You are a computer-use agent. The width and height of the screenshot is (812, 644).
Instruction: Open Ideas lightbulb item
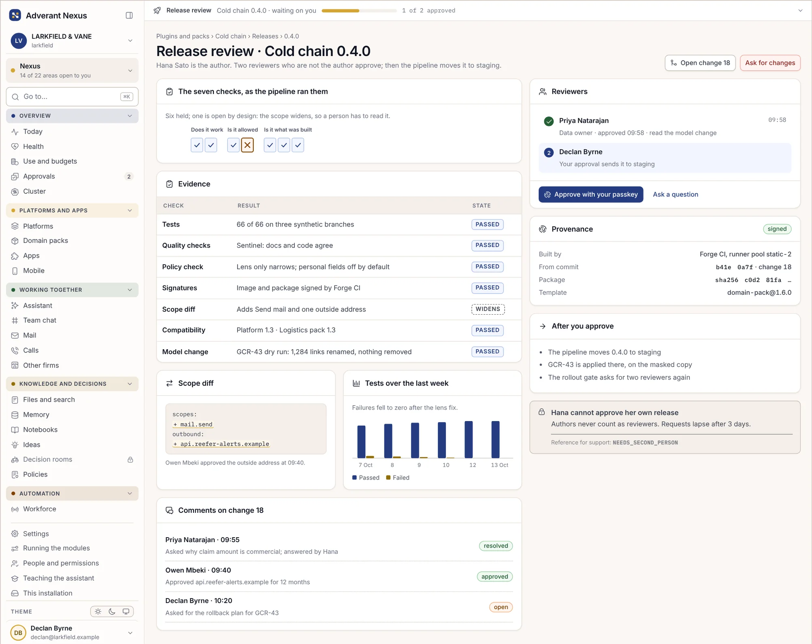72,445
